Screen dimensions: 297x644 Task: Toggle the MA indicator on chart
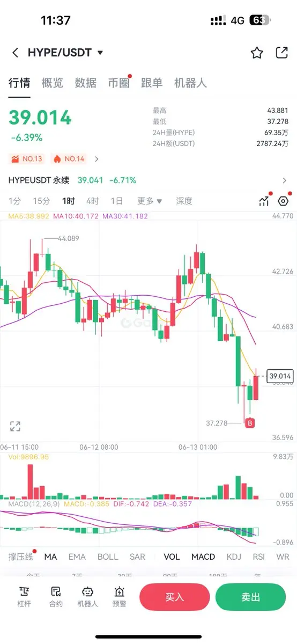50,557
